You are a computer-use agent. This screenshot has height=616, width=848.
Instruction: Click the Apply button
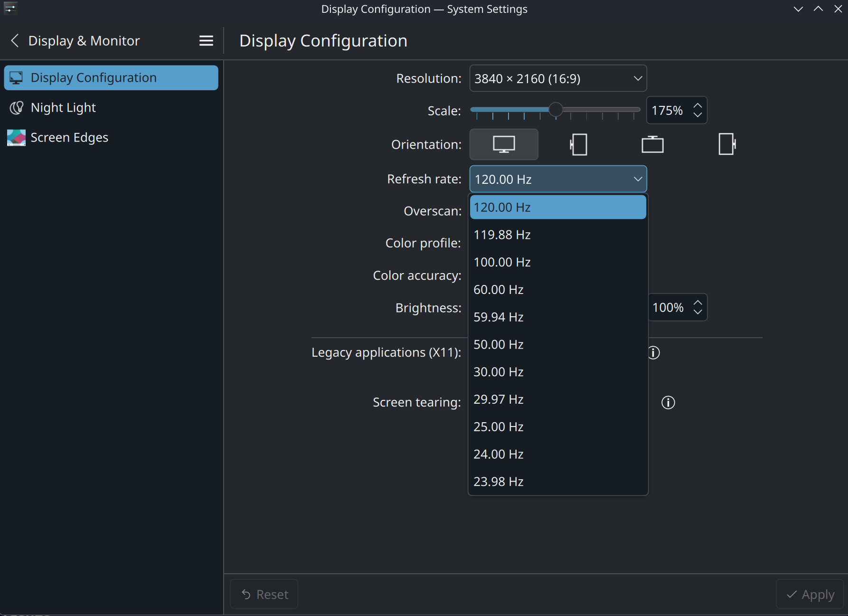[810, 594]
